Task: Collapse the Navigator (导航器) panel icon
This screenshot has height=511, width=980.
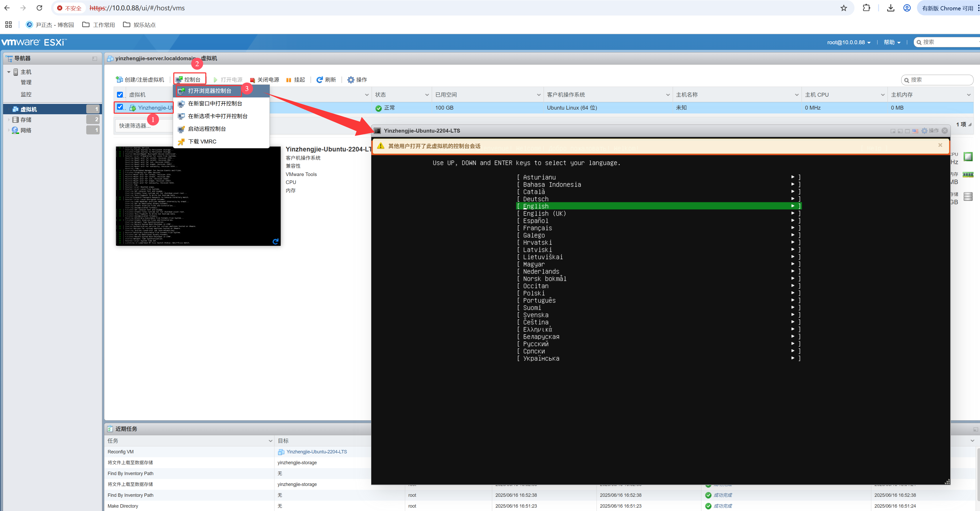Action: 95,59
